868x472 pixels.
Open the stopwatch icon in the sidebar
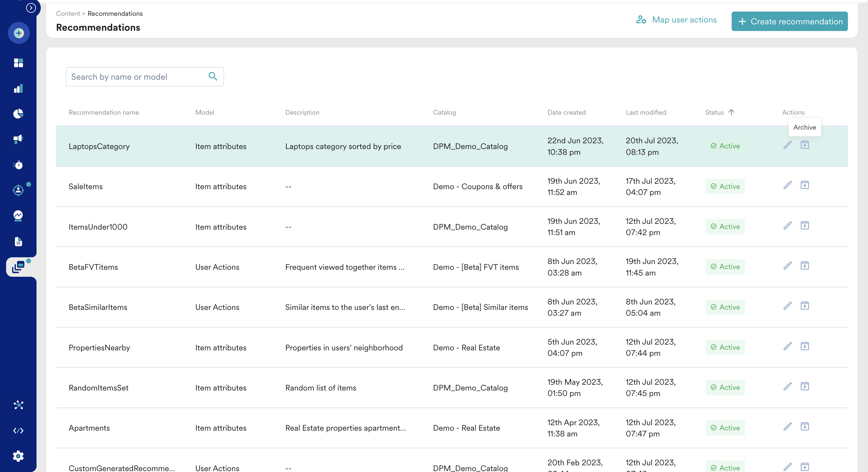click(x=19, y=165)
